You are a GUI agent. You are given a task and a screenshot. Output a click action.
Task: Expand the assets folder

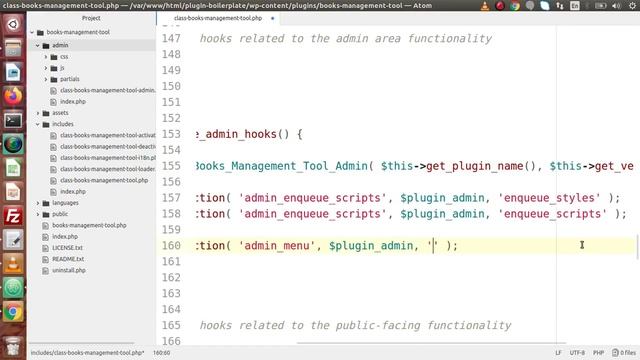pos(38,113)
